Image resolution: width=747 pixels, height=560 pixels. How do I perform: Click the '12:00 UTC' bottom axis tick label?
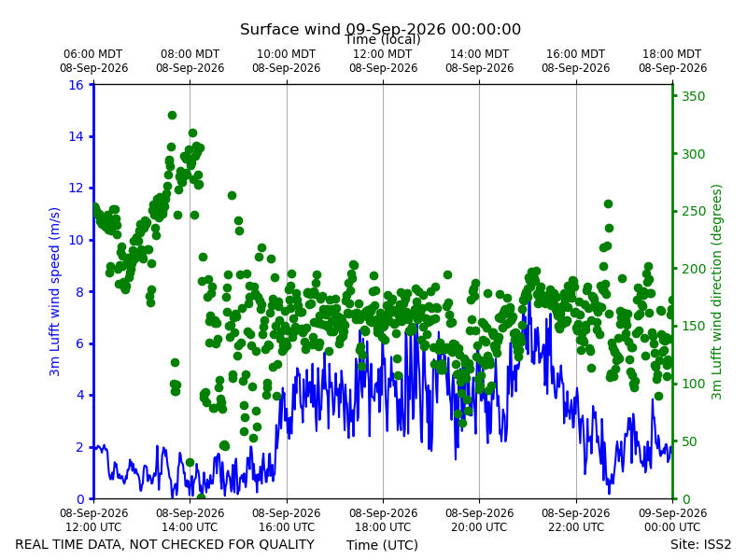[x=94, y=520]
